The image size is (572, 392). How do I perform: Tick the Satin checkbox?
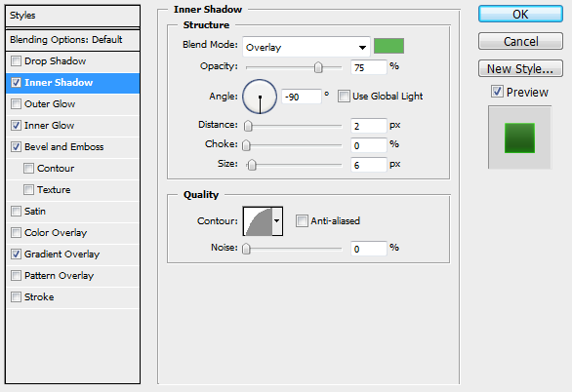pos(16,212)
